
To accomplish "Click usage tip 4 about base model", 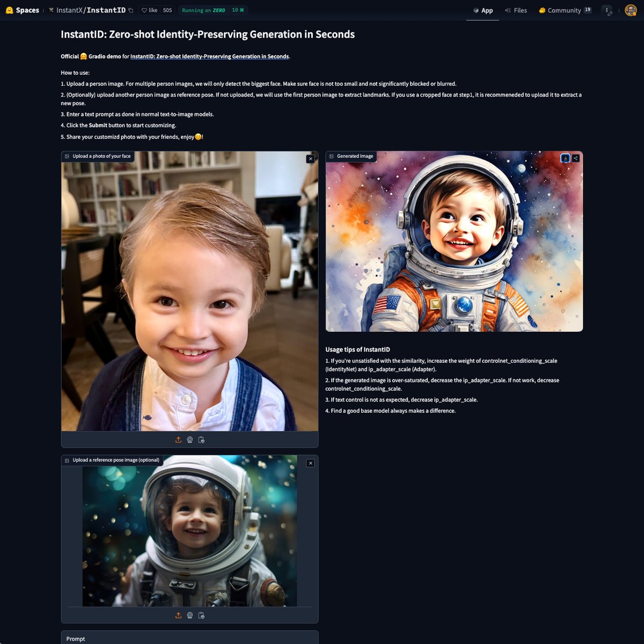I will (x=390, y=411).
